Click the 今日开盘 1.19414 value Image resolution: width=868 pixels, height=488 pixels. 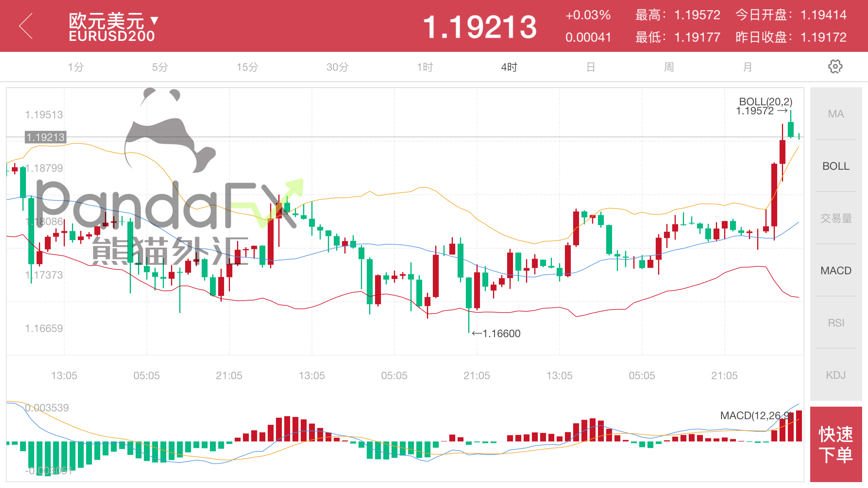pyautogui.click(x=824, y=15)
